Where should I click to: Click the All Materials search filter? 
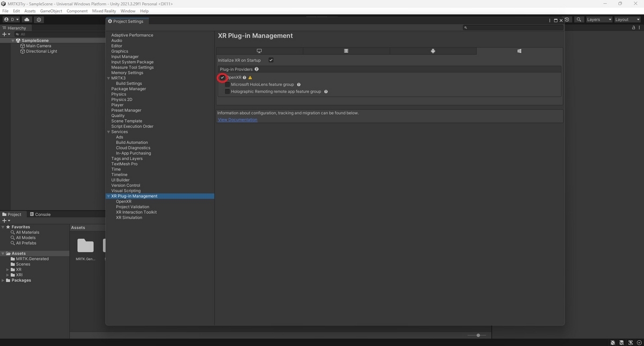27,232
